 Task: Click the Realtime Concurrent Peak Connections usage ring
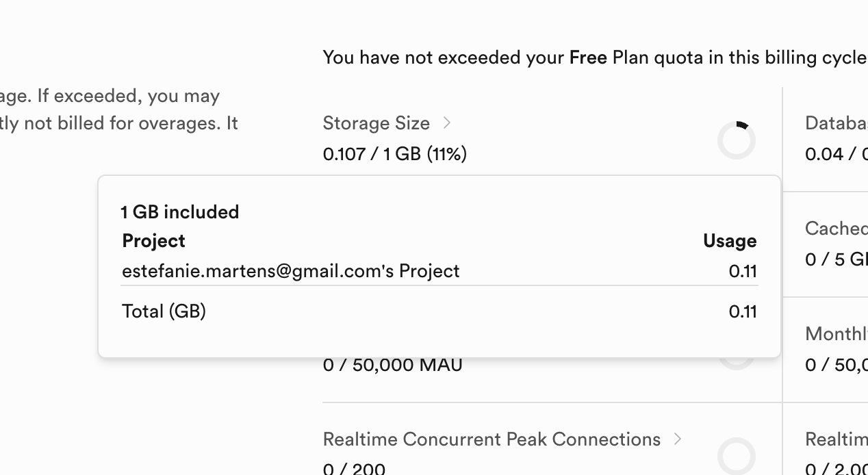click(736, 456)
